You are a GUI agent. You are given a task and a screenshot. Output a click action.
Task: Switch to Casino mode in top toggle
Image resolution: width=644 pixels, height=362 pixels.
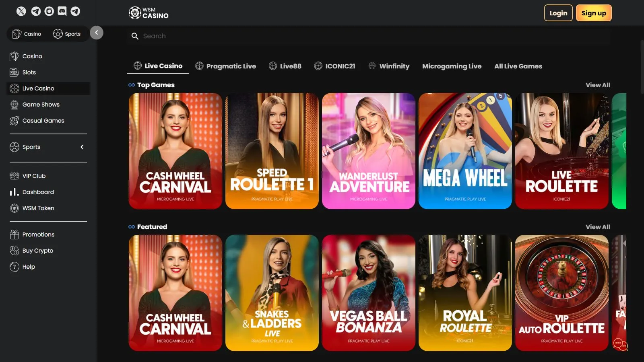27,34
